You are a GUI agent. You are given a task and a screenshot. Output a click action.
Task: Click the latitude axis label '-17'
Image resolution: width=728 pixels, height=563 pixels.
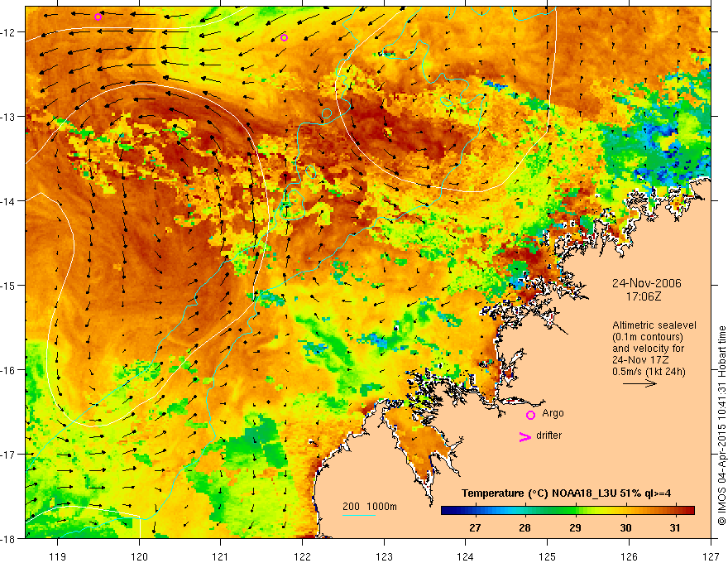point(8,454)
